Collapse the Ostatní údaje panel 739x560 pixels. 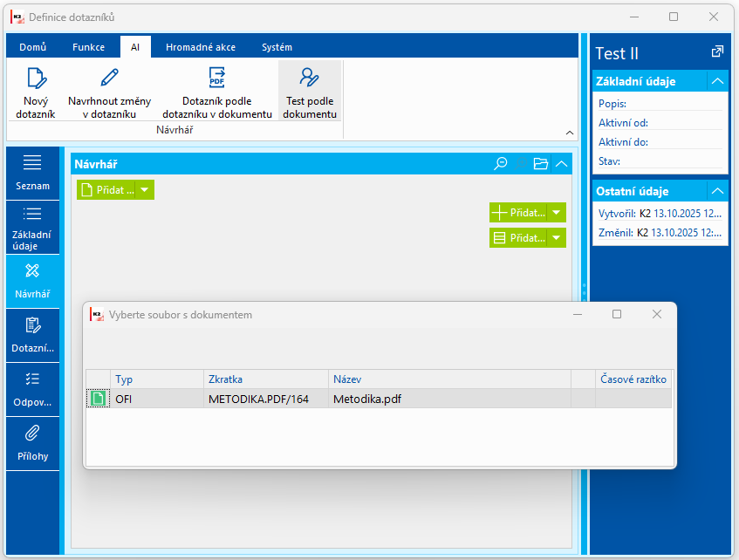[717, 191]
